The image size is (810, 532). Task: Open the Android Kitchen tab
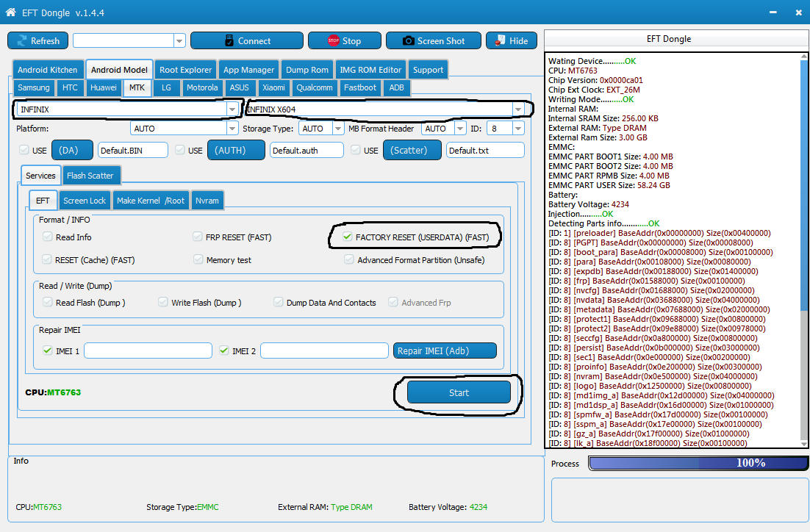tap(47, 70)
